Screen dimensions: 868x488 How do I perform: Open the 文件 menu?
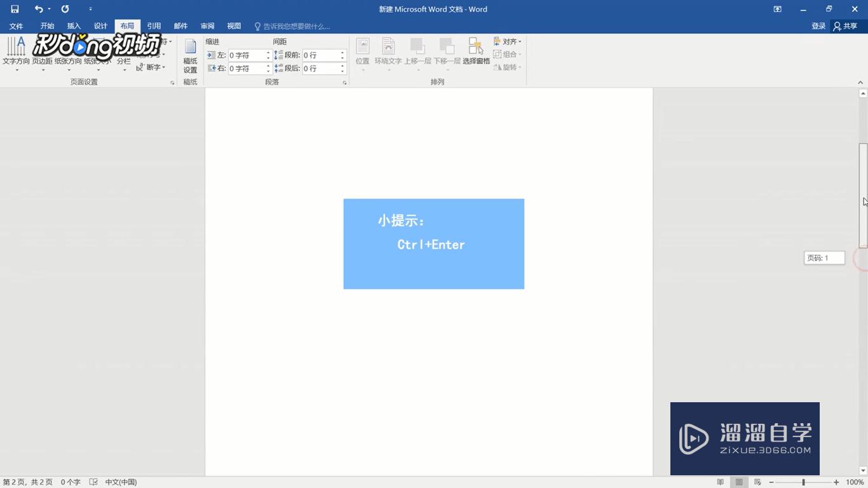tap(16, 26)
